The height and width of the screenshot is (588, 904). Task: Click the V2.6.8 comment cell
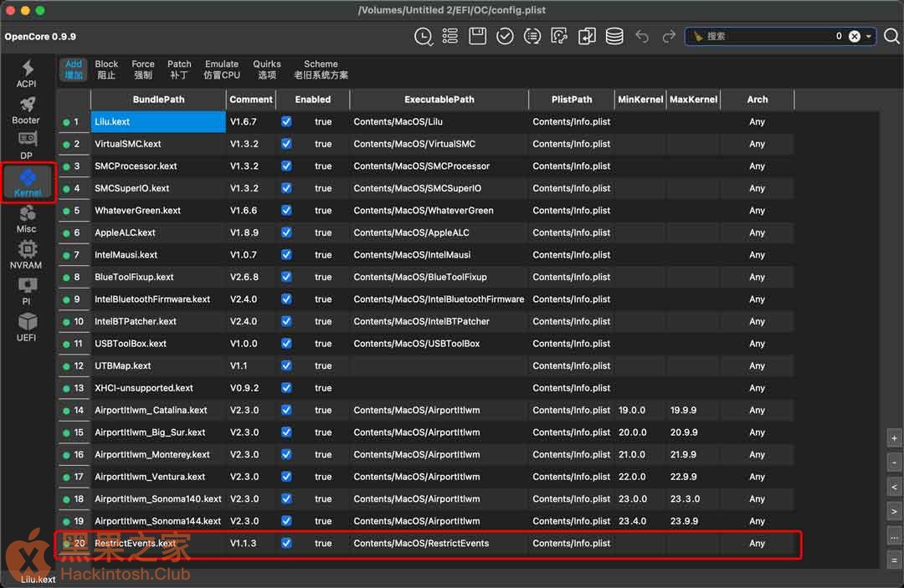pos(251,278)
